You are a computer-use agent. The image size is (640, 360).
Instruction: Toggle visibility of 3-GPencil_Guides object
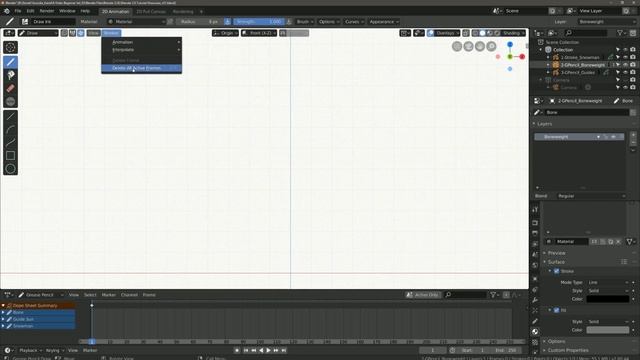625,72
